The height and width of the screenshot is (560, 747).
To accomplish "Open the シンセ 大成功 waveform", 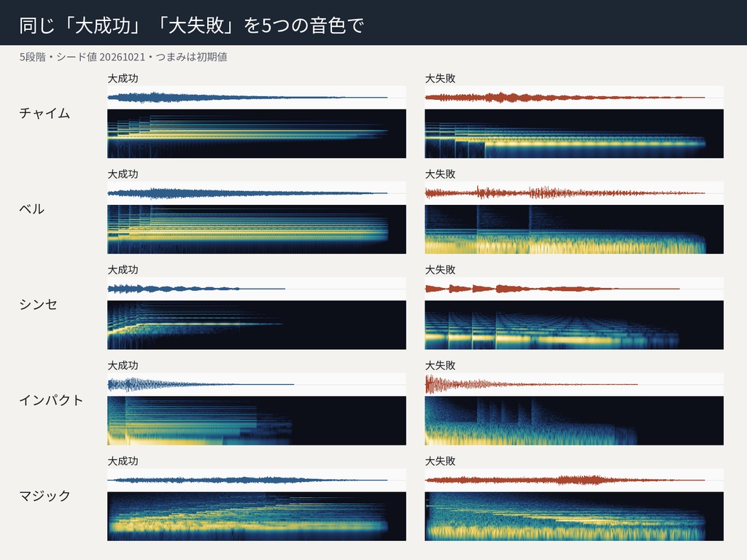I will click(257, 289).
